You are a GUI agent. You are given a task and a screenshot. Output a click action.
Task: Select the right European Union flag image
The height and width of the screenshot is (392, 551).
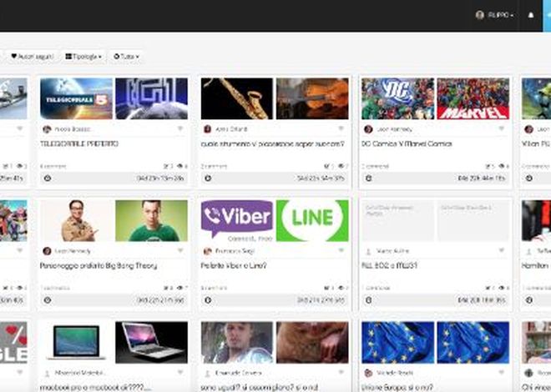click(473, 342)
